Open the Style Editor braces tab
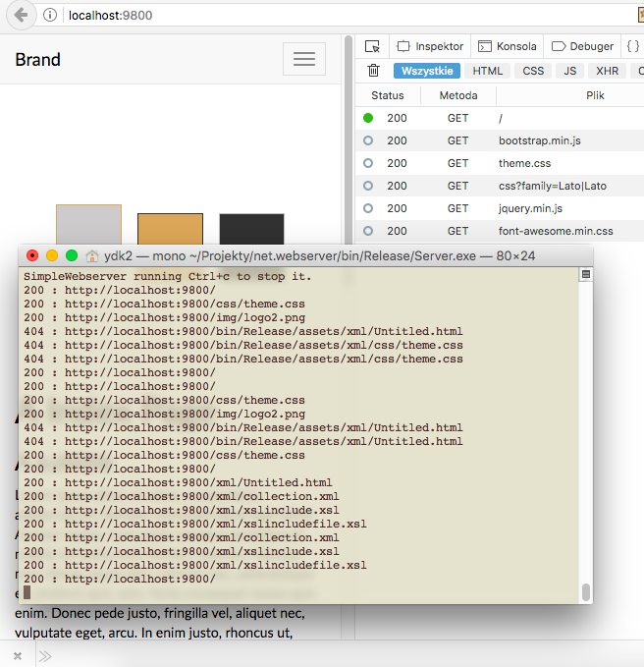 (633, 46)
